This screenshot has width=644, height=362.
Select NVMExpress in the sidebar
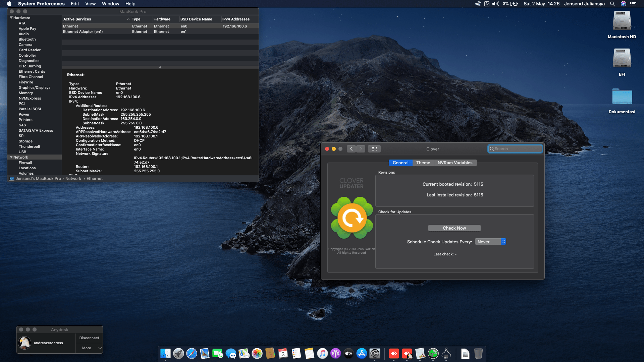pos(30,98)
